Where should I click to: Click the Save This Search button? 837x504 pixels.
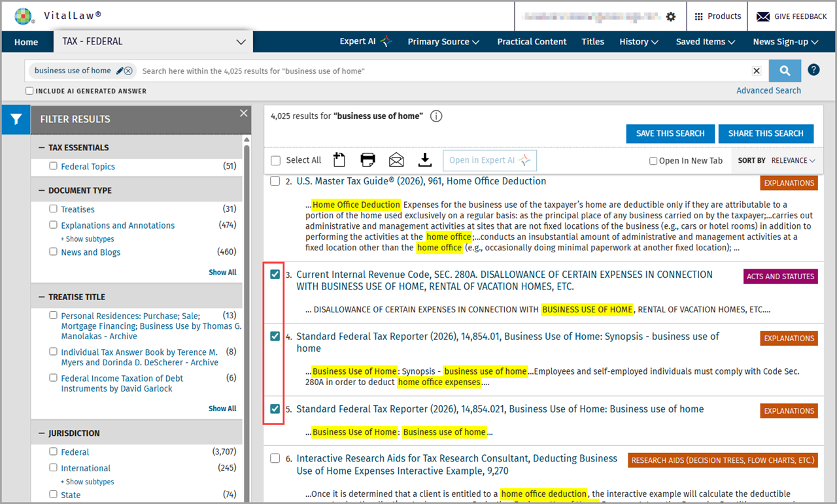(670, 133)
